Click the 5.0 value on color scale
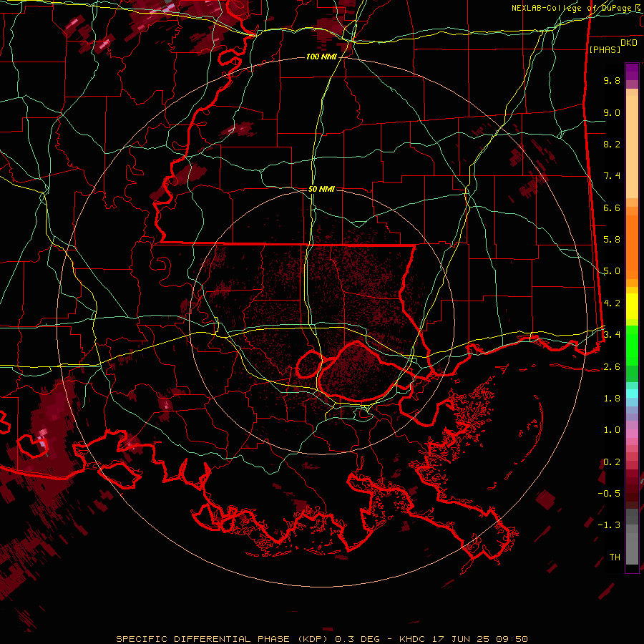 point(612,271)
